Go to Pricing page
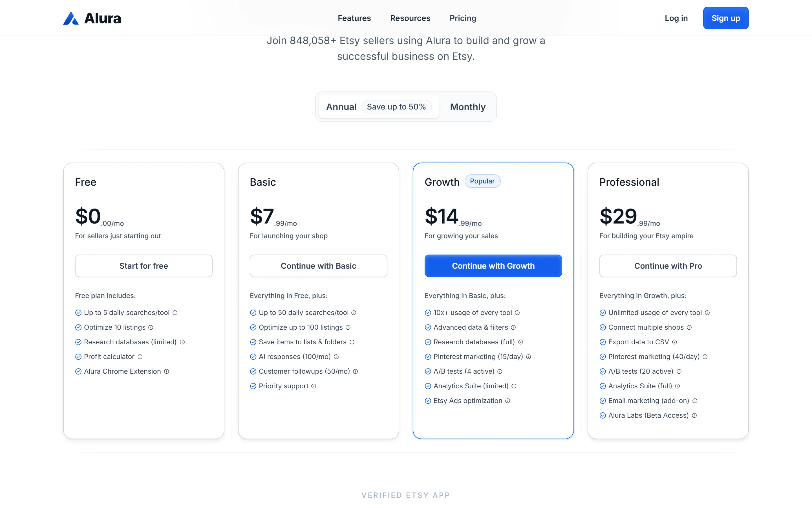 [x=463, y=18]
